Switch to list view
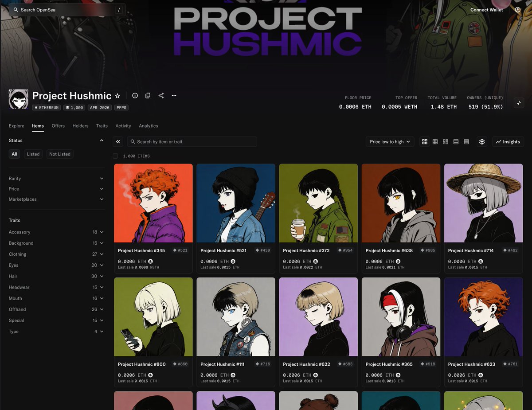The width and height of the screenshot is (532, 410). (456, 142)
